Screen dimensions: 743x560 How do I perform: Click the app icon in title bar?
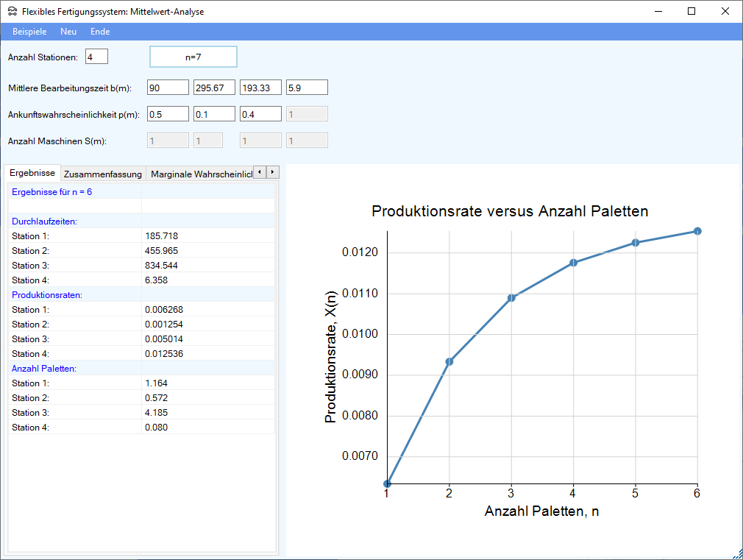(13, 12)
